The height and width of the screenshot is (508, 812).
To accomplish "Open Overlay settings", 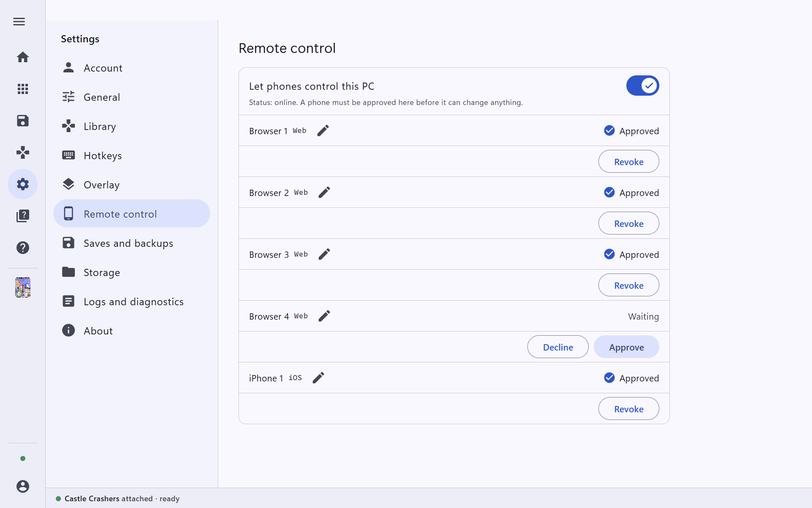I will pyautogui.click(x=132, y=185).
